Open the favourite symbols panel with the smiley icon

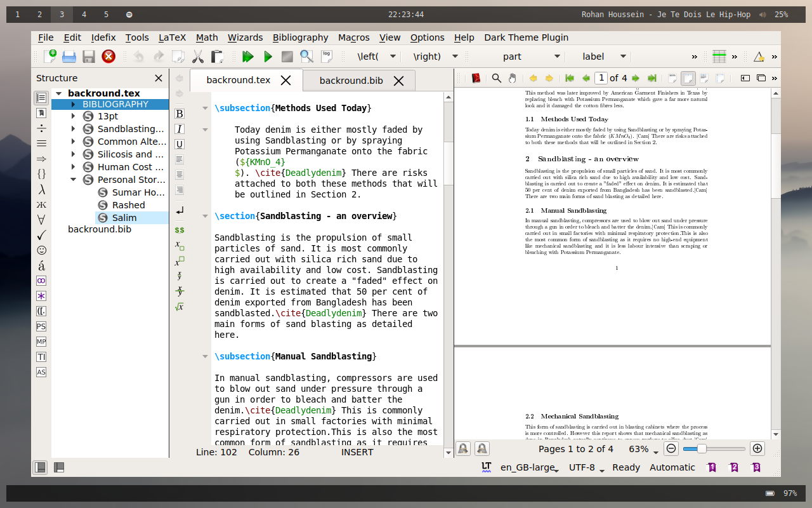41,250
